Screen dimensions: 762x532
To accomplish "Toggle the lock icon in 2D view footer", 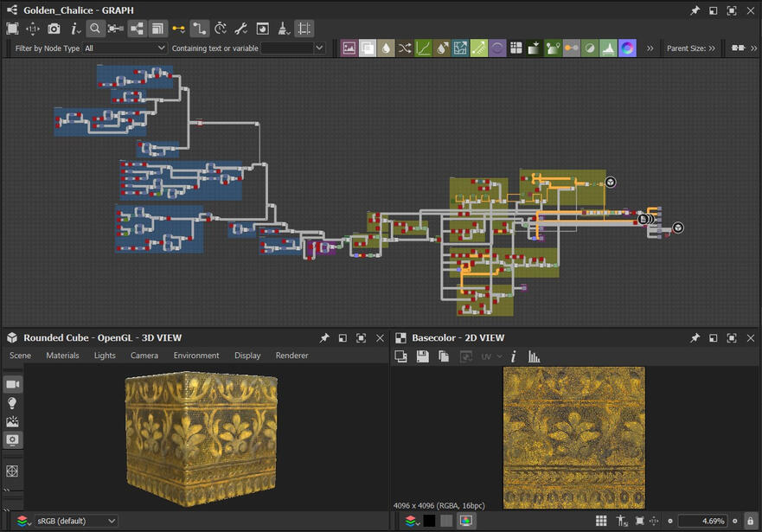I will (x=750, y=521).
